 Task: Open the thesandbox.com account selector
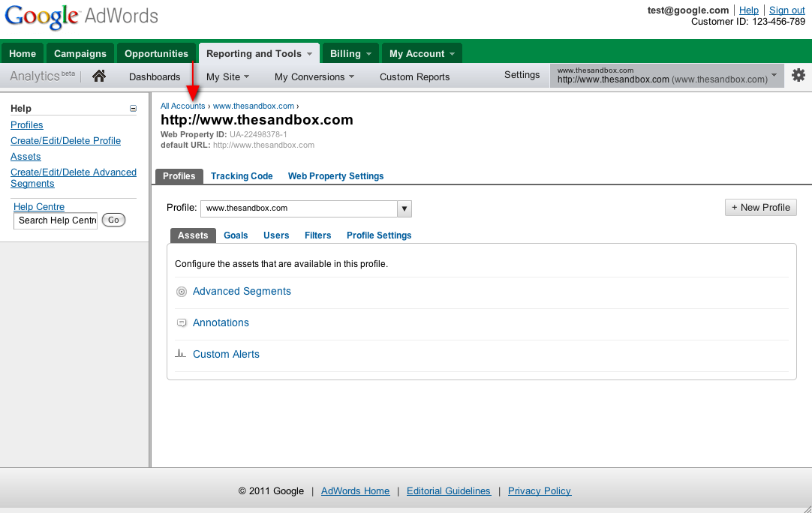(x=666, y=76)
